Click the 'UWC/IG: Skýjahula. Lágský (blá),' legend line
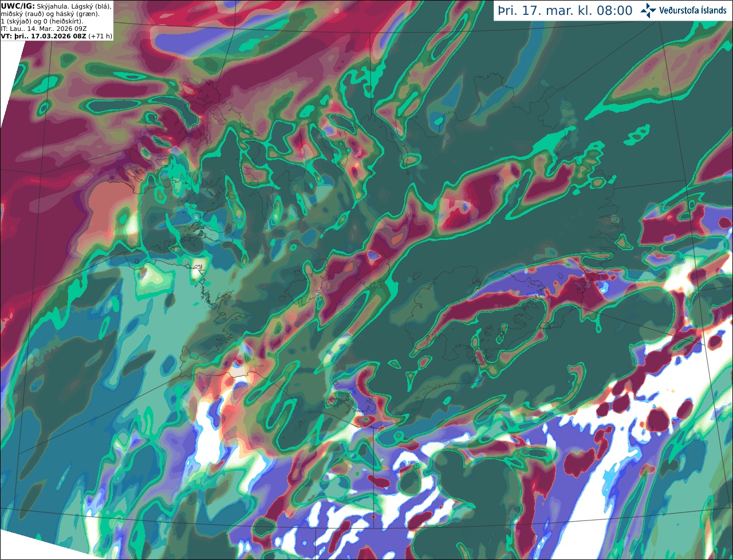Screen dimensions: 733x560 [56, 6]
